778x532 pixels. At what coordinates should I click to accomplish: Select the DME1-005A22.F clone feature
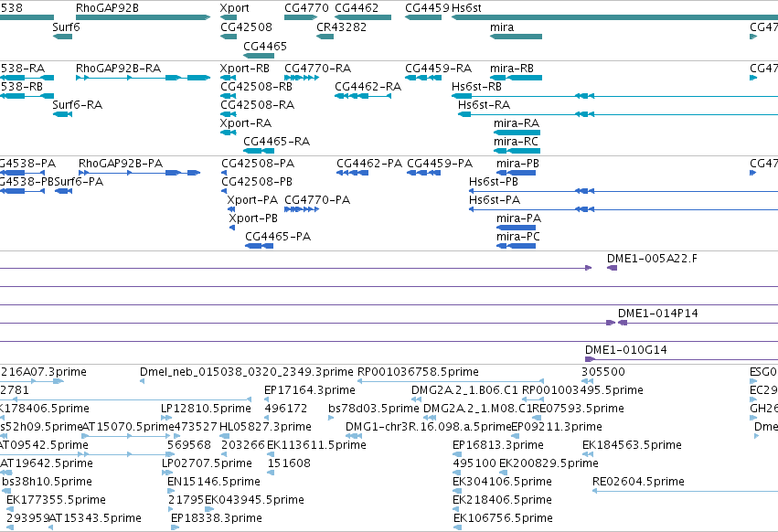pyautogui.click(x=612, y=268)
